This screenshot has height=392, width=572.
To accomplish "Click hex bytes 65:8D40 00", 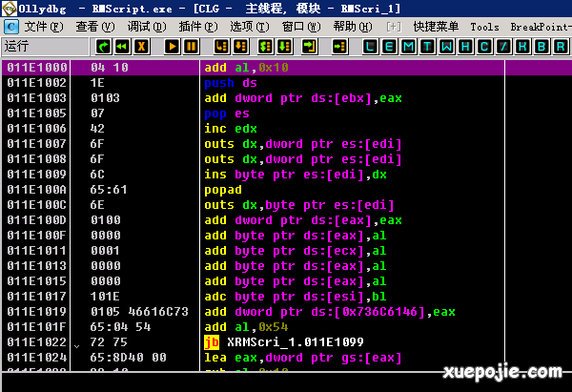I will point(128,358).
